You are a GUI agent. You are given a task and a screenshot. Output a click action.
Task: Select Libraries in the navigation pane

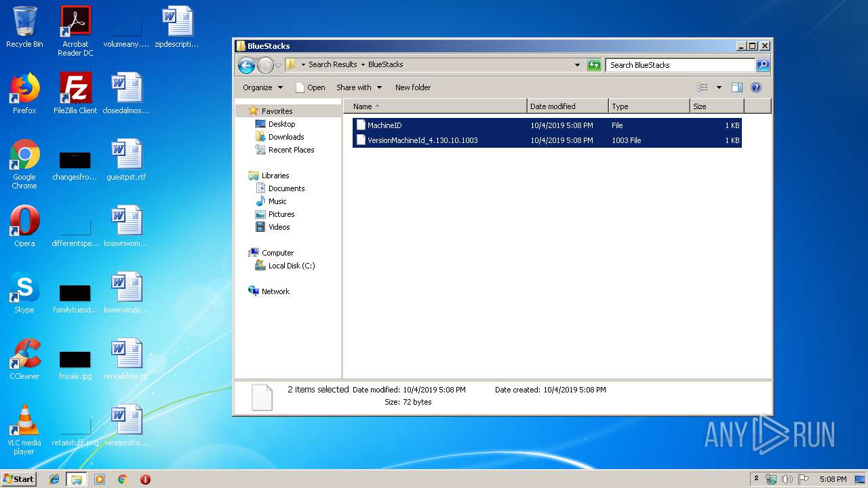coord(275,176)
